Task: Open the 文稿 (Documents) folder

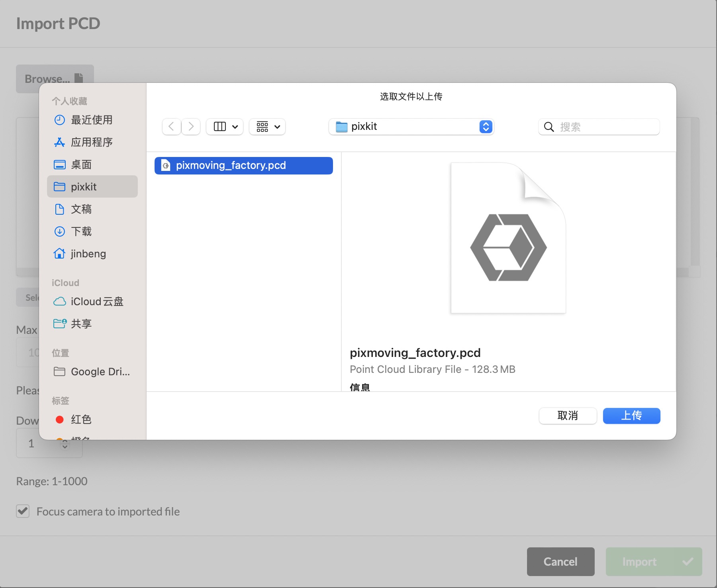Action: tap(81, 209)
